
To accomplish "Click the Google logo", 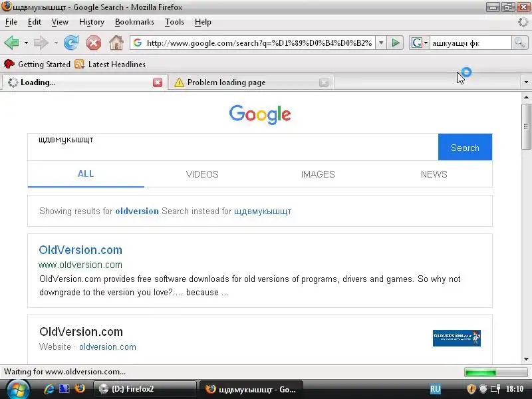I will pyautogui.click(x=260, y=114).
